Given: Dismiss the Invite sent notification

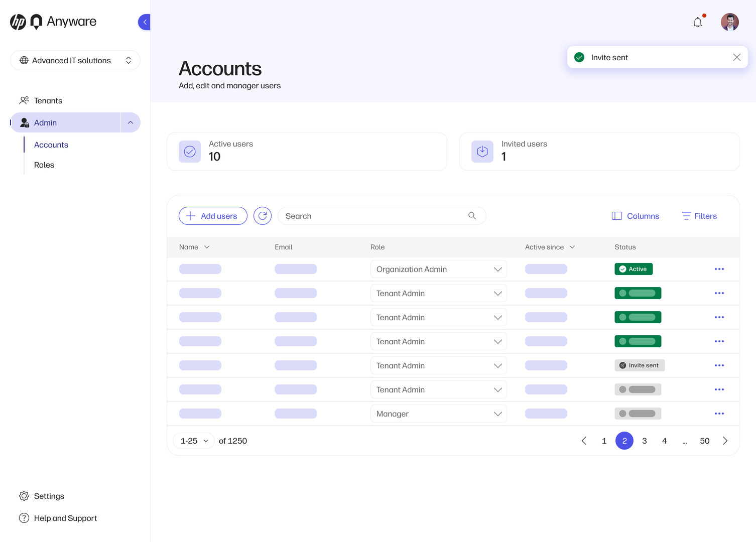Looking at the screenshot, I should (x=736, y=57).
